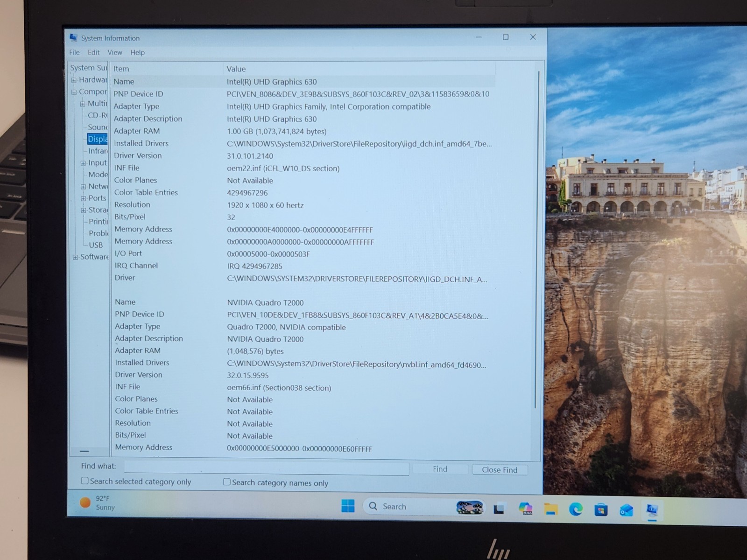This screenshot has width=747, height=560.
Task: Click the IRQ 4294967285 value
Action: point(254,266)
